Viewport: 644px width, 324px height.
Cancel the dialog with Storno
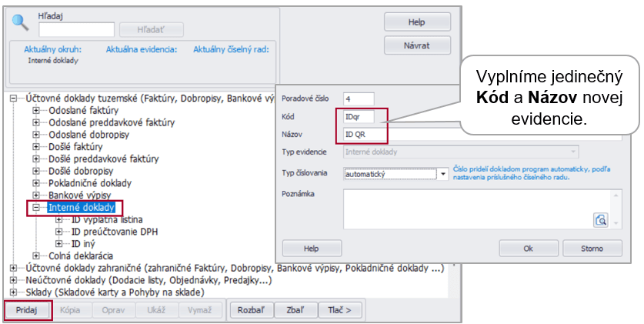pos(592,249)
